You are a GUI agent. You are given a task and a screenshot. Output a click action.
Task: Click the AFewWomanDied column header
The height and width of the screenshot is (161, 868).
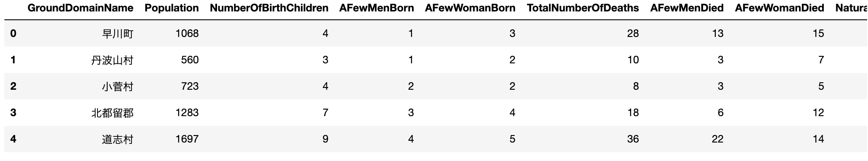tap(779, 8)
